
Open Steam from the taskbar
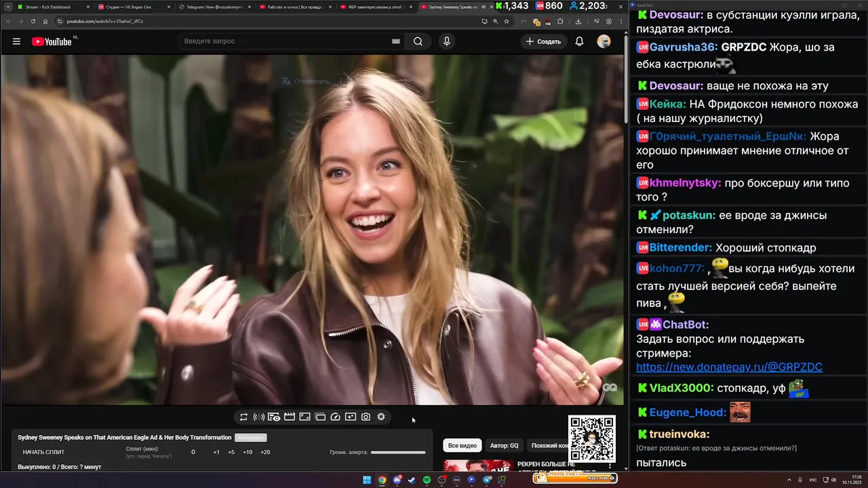[x=412, y=480]
